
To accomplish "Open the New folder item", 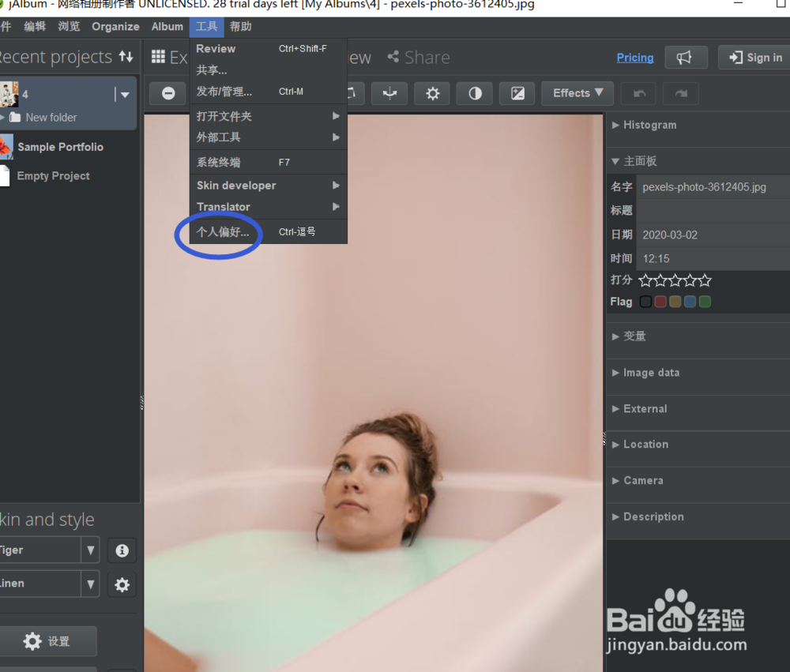I will click(51, 118).
